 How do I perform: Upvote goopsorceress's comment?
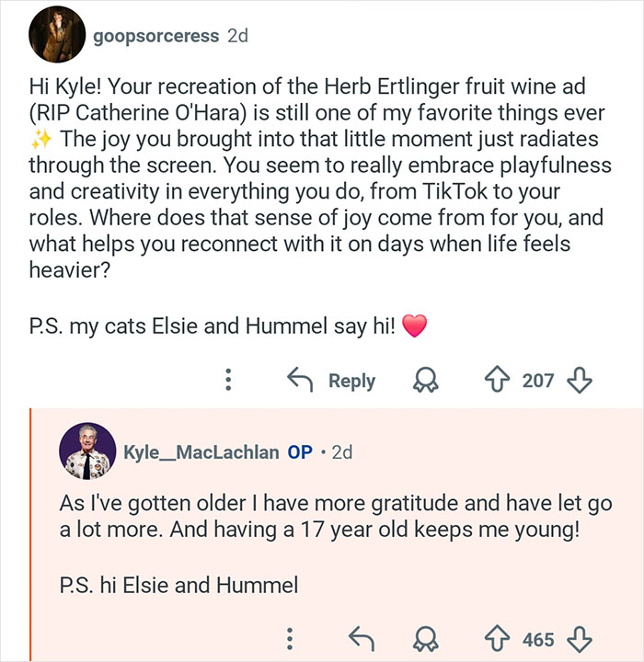click(x=500, y=381)
